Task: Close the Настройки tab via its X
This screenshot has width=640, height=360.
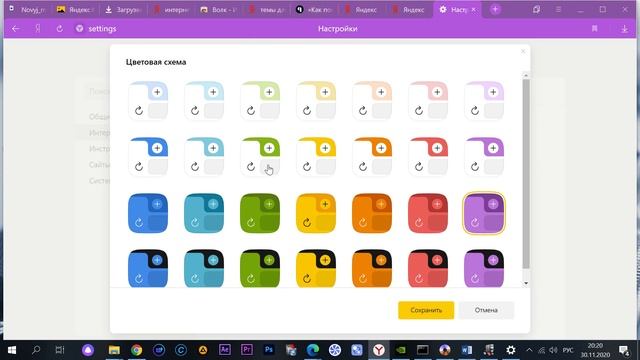Action: coord(473,9)
